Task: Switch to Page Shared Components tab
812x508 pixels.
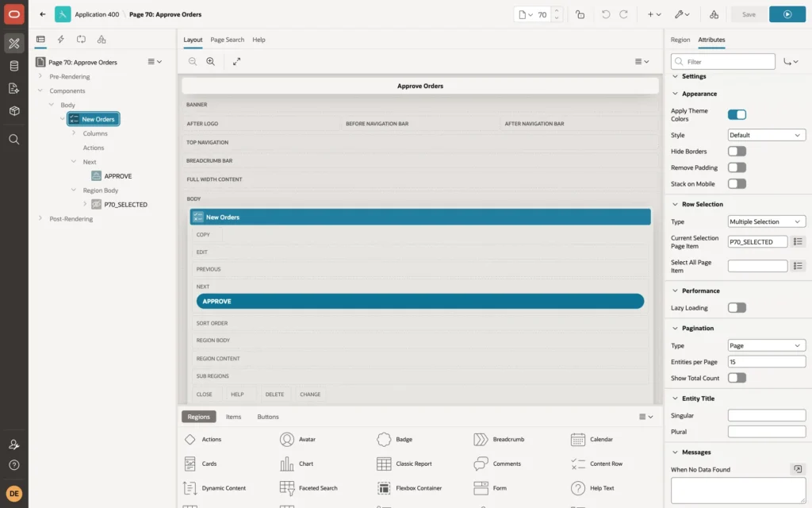Action: tap(101, 40)
